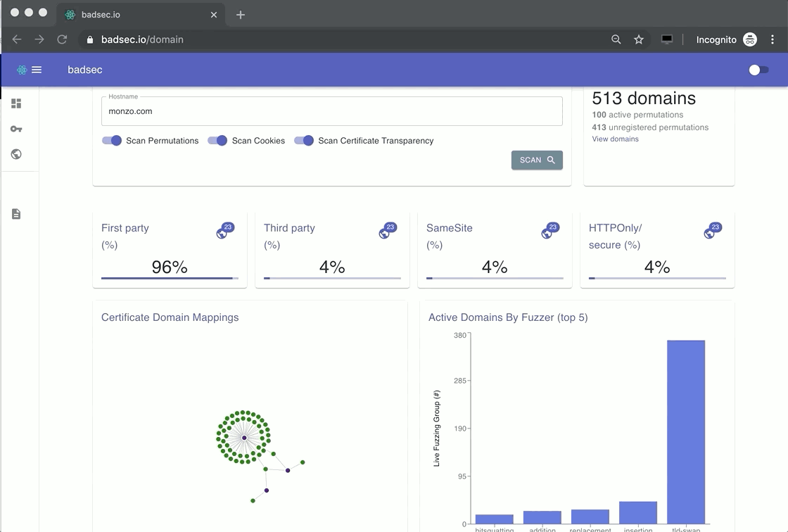Viewport: 788px width, 532px height.
Task: Click the tld-swap bar in chart
Action: coord(686,432)
